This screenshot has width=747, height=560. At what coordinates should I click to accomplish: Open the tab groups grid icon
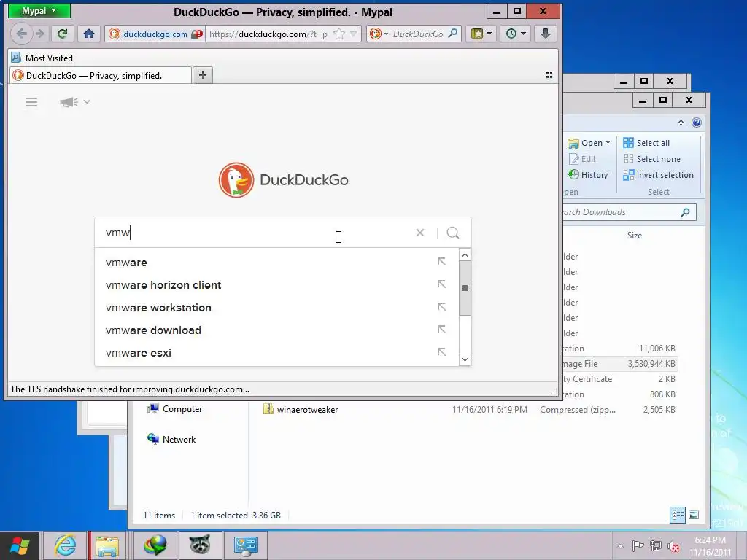[x=549, y=75]
